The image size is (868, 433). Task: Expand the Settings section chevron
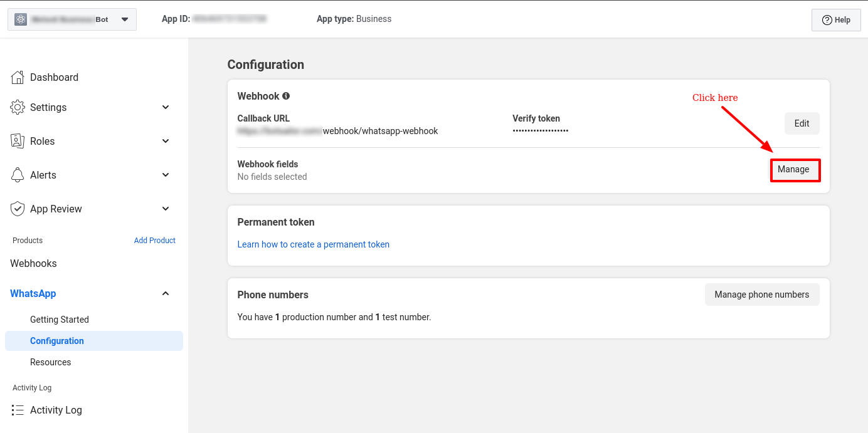tap(166, 107)
